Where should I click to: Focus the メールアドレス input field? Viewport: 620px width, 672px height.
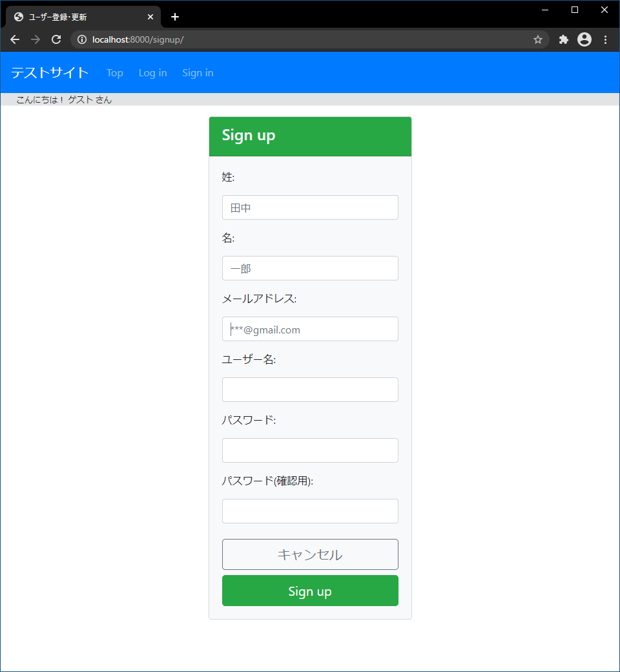point(310,329)
